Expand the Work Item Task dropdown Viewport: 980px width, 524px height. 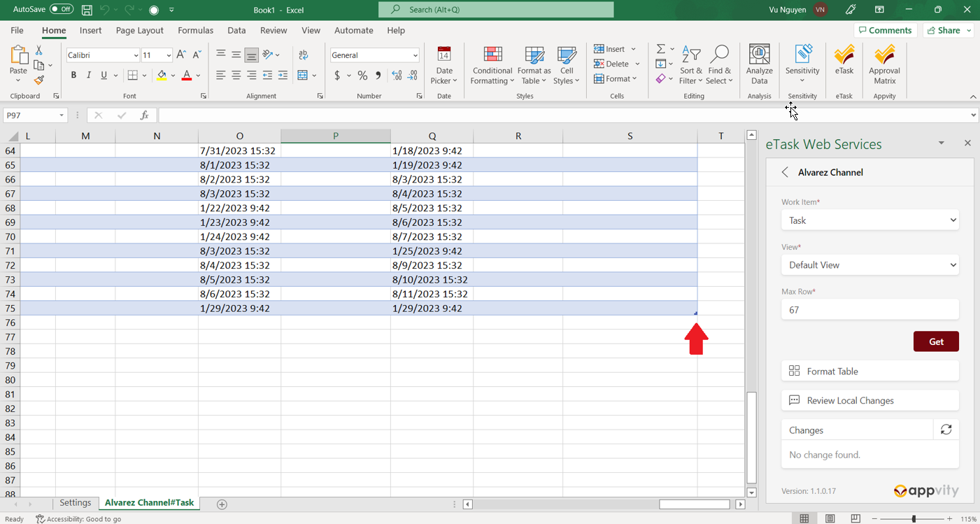click(869, 220)
